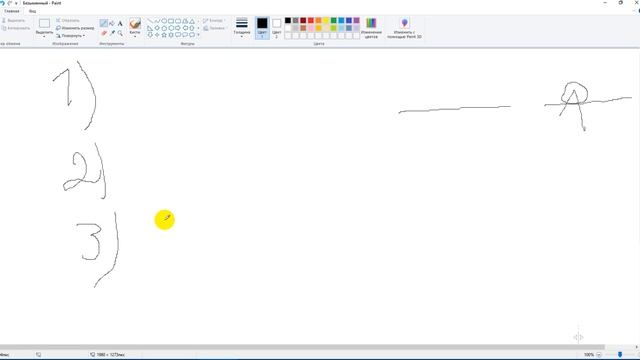
Task: Choose the Pentagon shape
Action: pyautogui.click(x=164, y=28)
